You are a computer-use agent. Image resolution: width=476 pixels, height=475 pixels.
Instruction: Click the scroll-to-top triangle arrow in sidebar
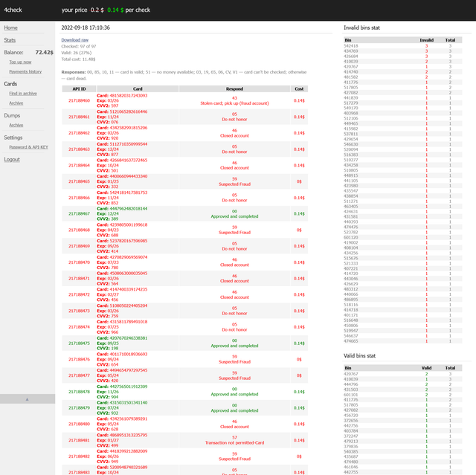coord(27,399)
